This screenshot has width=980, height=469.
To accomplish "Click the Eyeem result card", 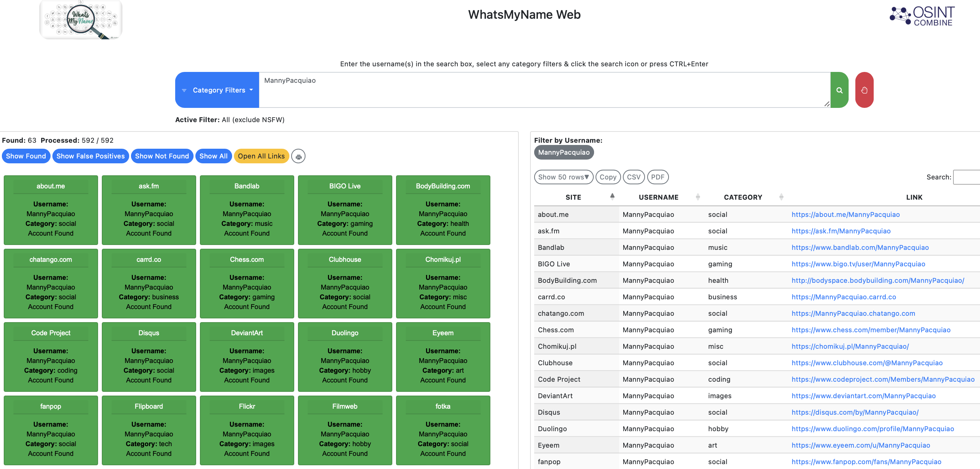I will pos(443,357).
